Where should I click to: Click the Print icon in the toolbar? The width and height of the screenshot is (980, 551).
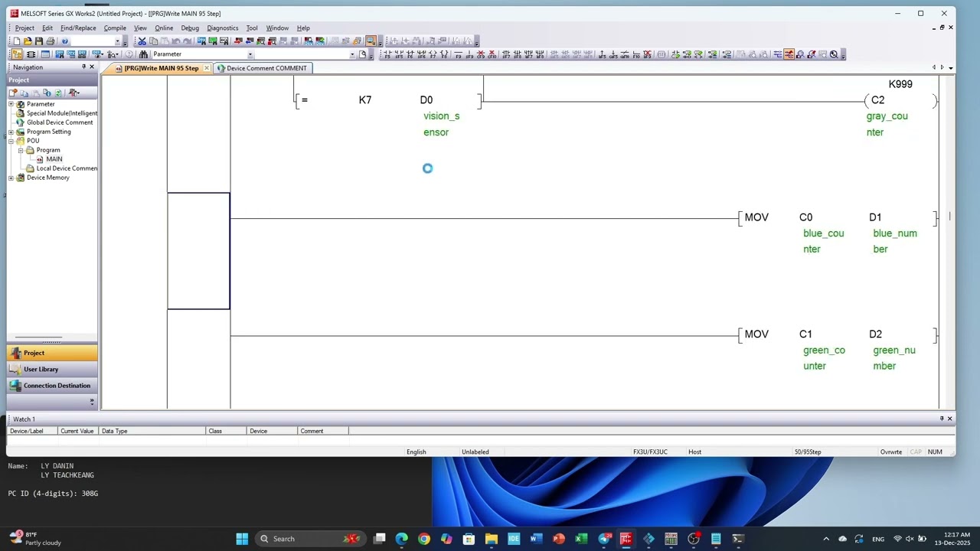coord(51,41)
